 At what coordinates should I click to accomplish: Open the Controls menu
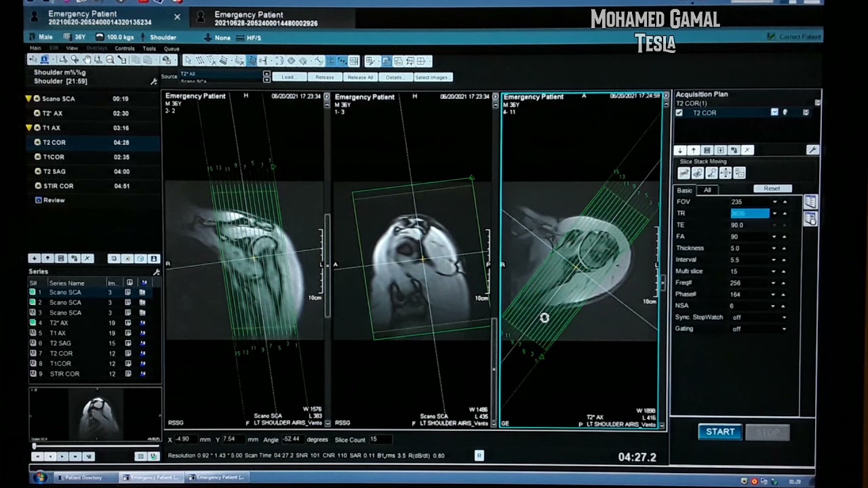[125, 49]
